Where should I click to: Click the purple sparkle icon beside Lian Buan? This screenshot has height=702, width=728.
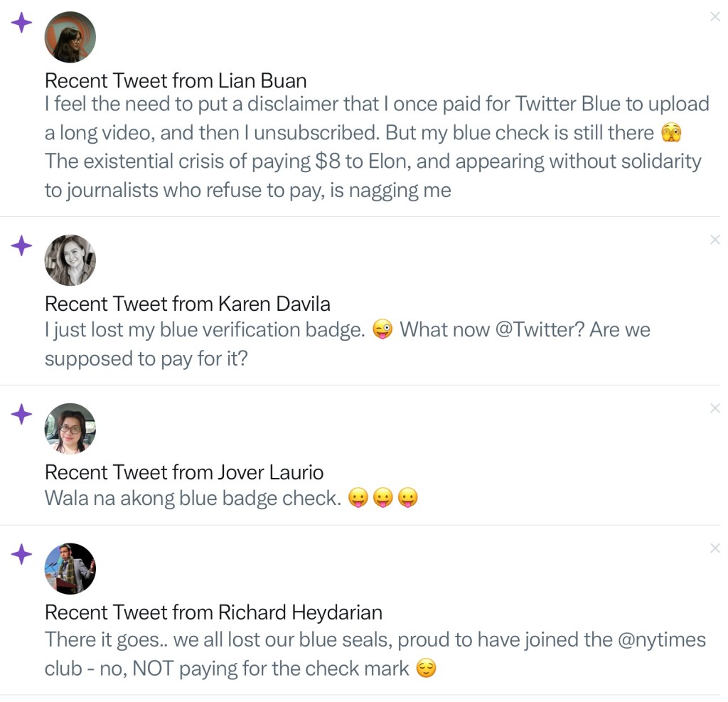[22, 23]
